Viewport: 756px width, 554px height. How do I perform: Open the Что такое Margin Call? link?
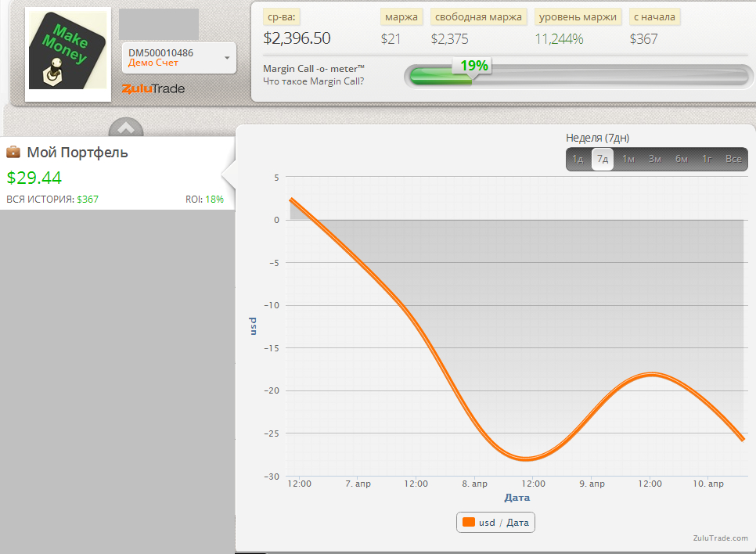[x=313, y=81]
